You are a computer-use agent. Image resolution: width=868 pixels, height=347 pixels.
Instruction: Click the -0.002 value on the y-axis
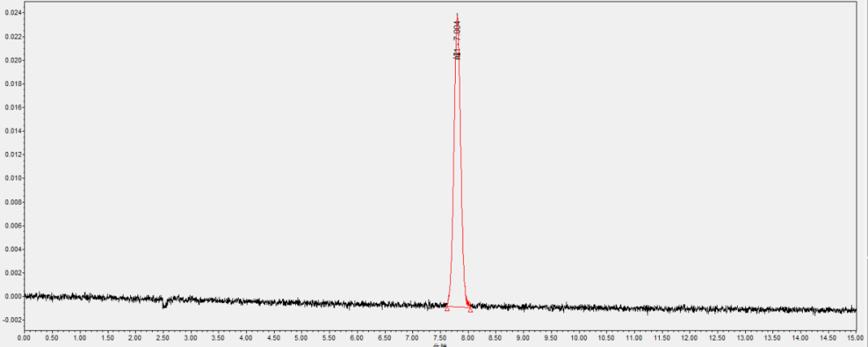11,320
